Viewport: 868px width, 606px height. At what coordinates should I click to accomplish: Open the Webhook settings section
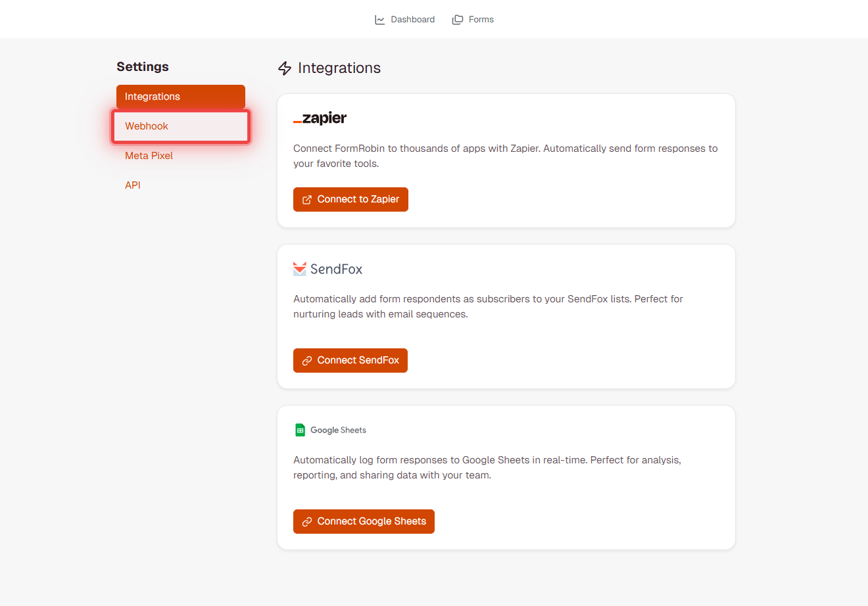pos(147,126)
